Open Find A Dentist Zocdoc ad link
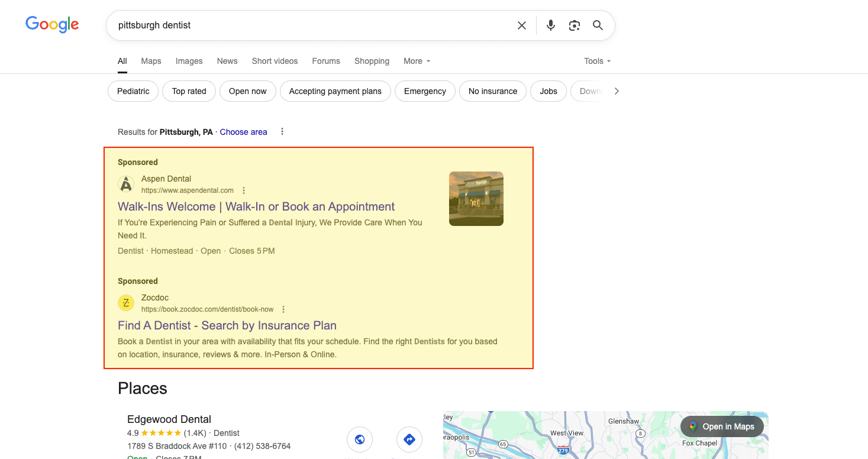This screenshot has height=459, width=868. (227, 325)
